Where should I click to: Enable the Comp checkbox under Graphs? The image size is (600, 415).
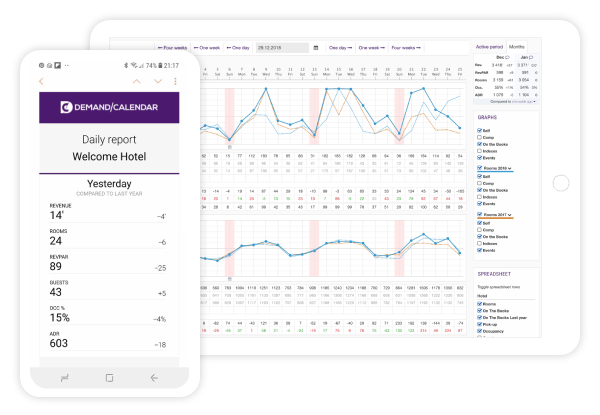(x=478, y=138)
